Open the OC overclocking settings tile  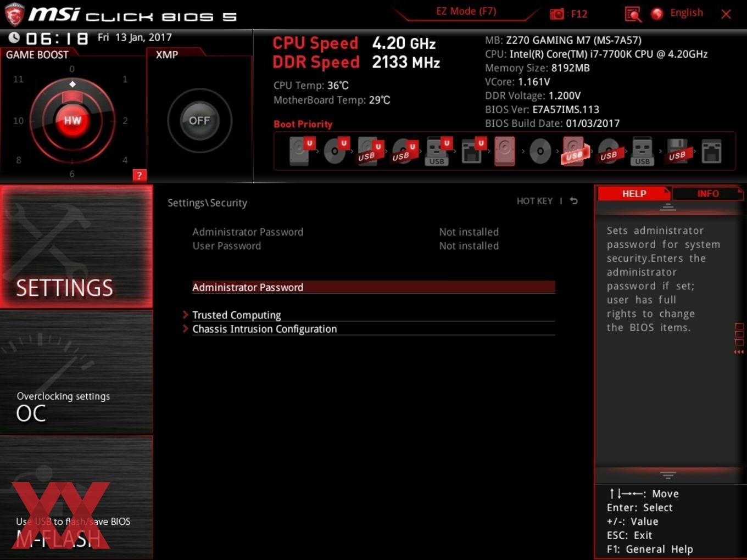pos(76,372)
